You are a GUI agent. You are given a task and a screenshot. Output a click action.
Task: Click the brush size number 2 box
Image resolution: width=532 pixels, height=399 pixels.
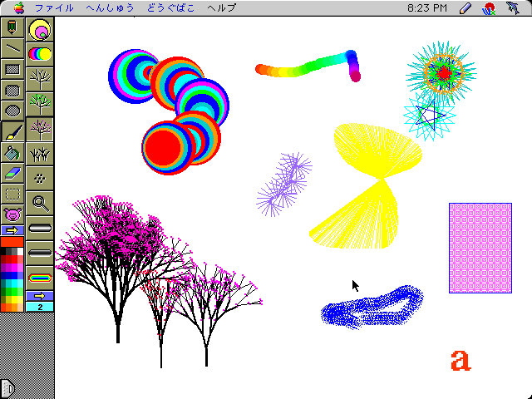39,307
